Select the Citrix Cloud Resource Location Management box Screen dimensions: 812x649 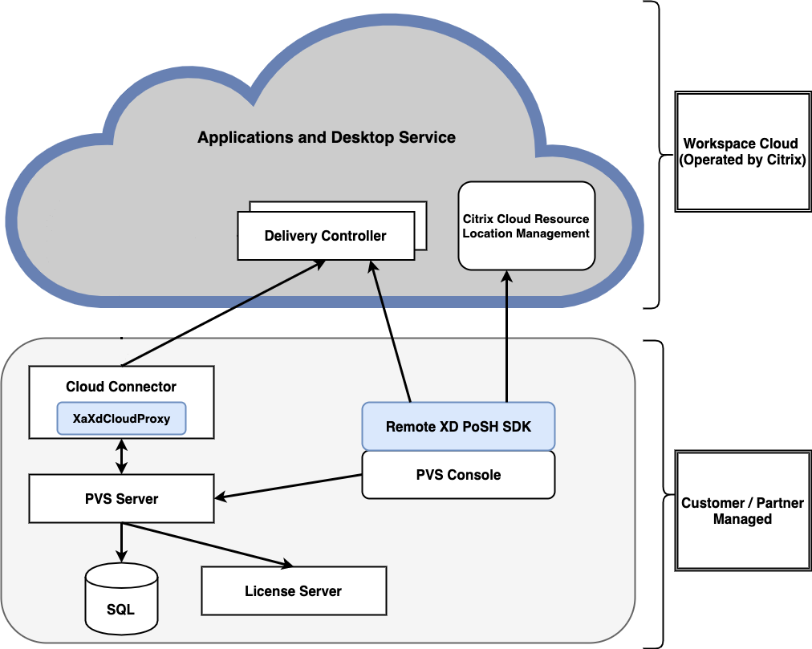pyautogui.click(x=526, y=226)
